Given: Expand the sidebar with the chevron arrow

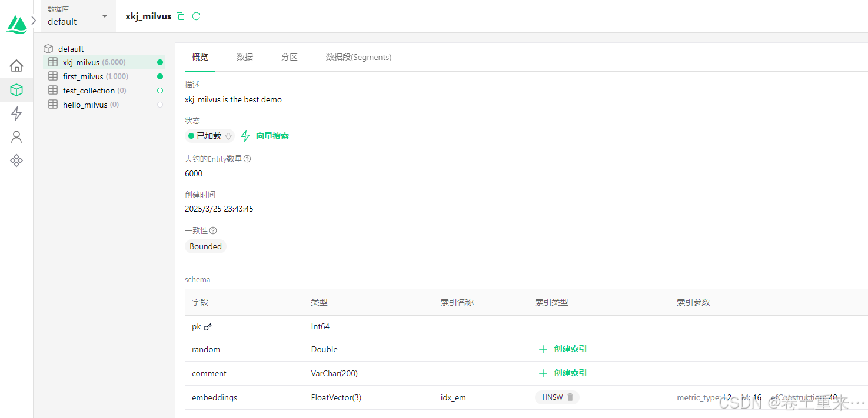Looking at the screenshot, I should [x=34, y=20].
